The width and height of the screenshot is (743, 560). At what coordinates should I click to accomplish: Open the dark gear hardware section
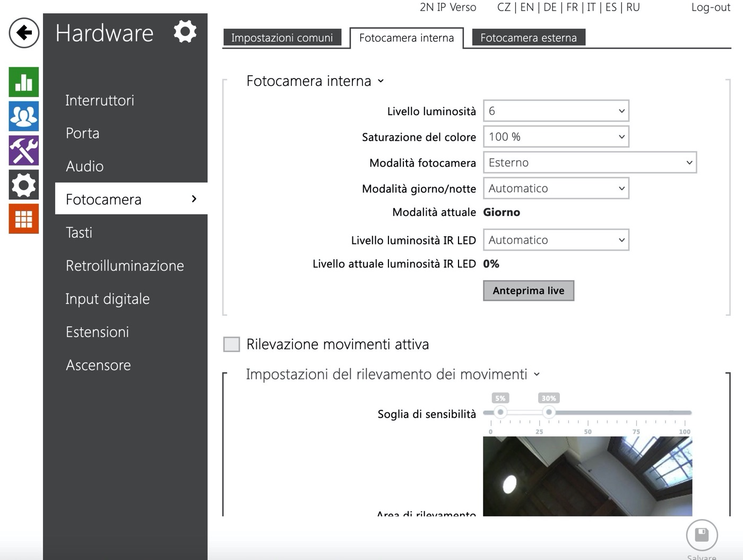24,185
